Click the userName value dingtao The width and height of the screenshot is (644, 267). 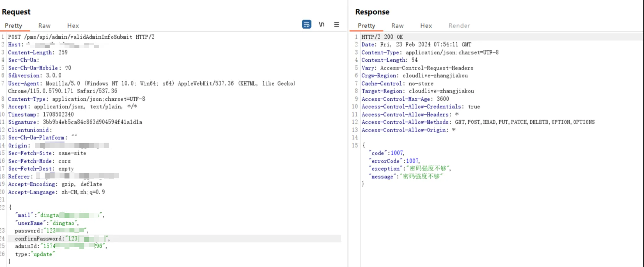click(x=64, y=223)
